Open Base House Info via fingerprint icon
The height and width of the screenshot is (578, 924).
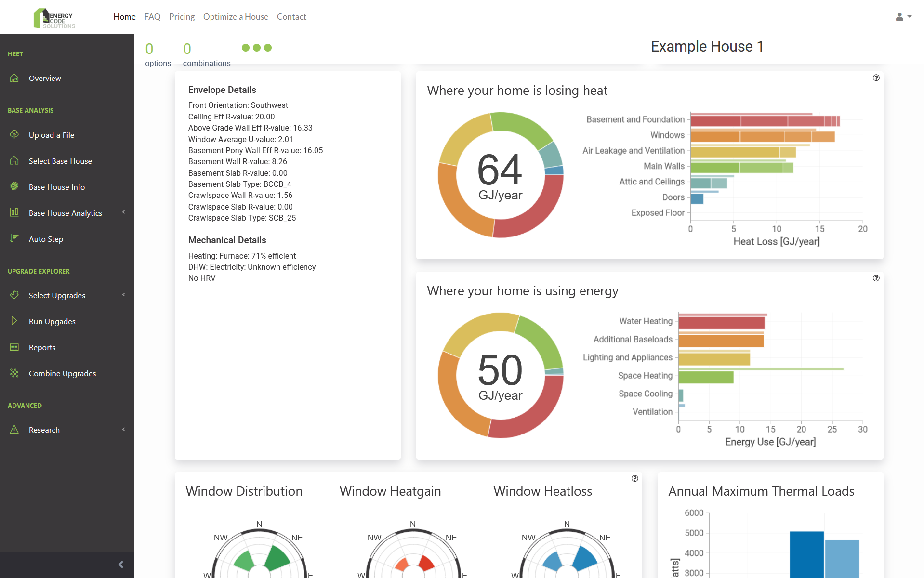click(x=14, y=187)
